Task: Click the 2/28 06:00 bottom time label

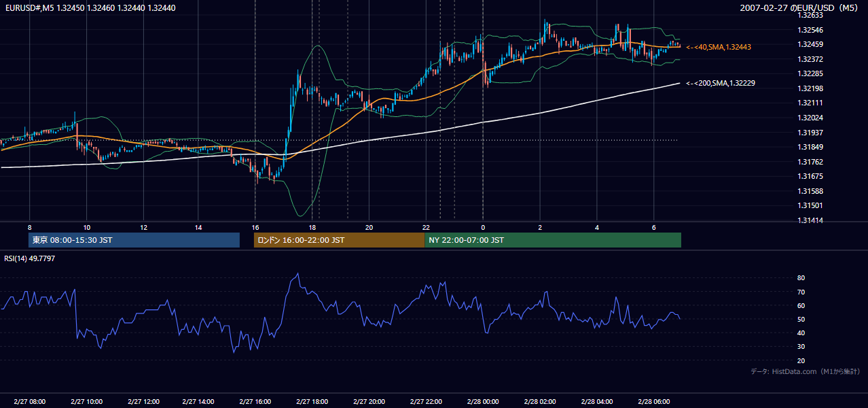Action: tap(653, 401)
